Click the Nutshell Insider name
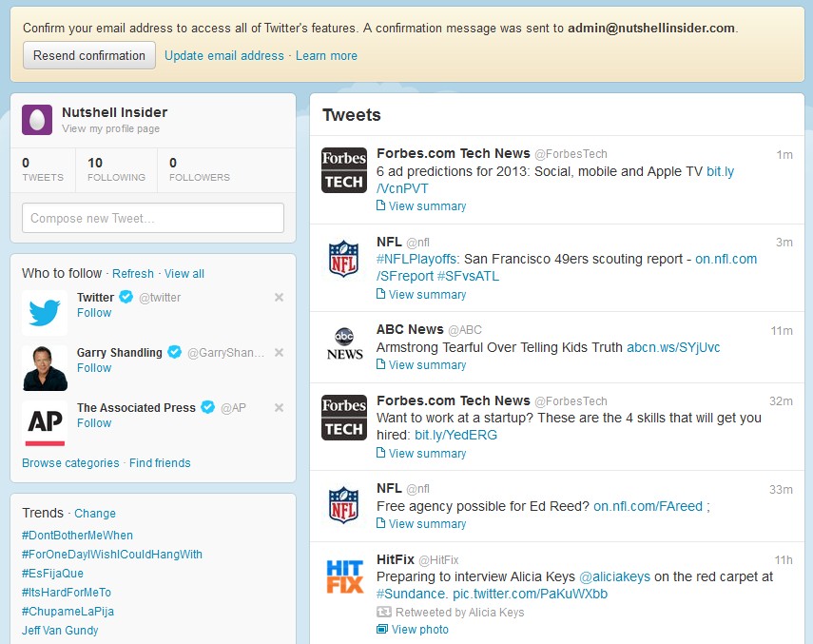 click(115, 112)
